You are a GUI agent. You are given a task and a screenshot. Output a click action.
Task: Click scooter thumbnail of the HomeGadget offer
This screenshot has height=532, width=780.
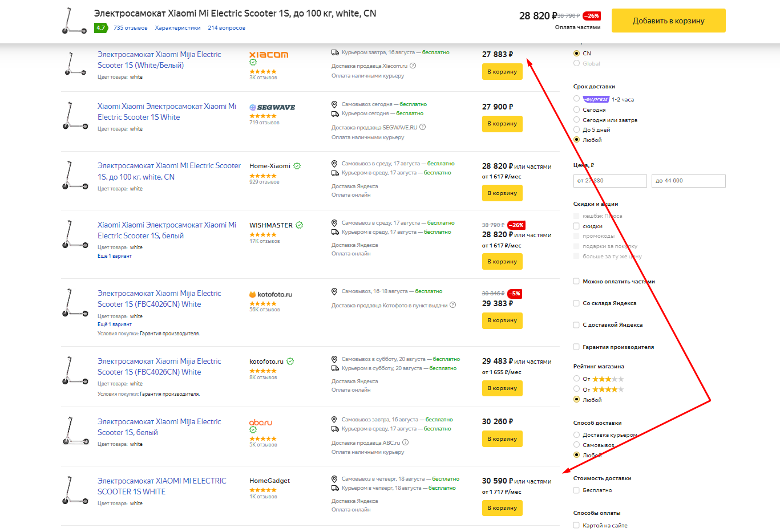click(75, 490)
